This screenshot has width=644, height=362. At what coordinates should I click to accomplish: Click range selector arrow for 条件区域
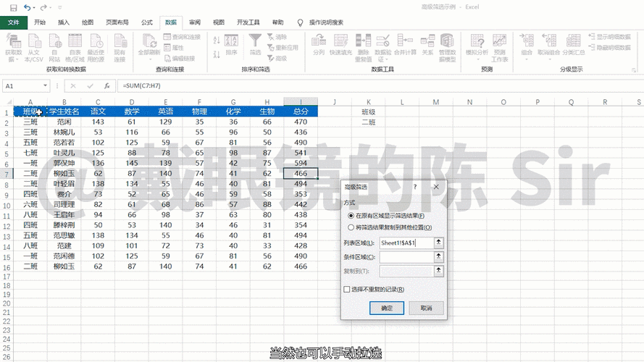[439, 257]
